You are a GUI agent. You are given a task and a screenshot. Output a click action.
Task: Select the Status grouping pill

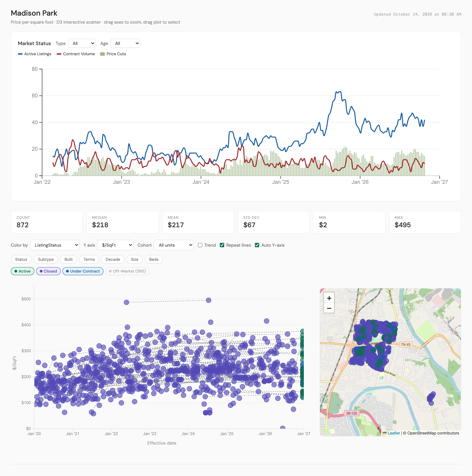coord(21,260)
